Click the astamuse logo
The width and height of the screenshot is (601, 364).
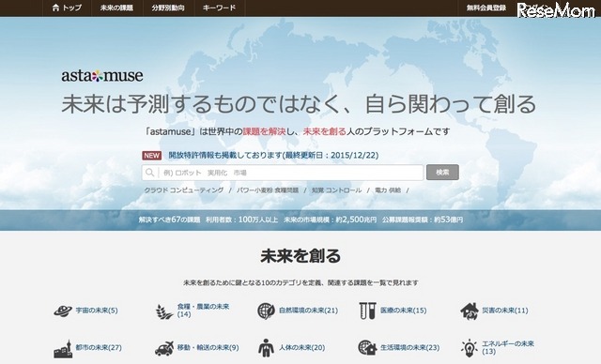[x=102, y=75]
